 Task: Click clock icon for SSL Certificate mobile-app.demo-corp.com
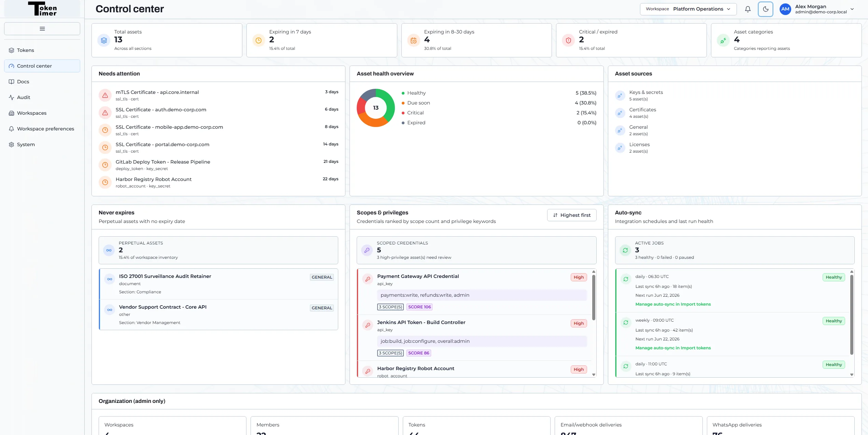pos(105,130)
